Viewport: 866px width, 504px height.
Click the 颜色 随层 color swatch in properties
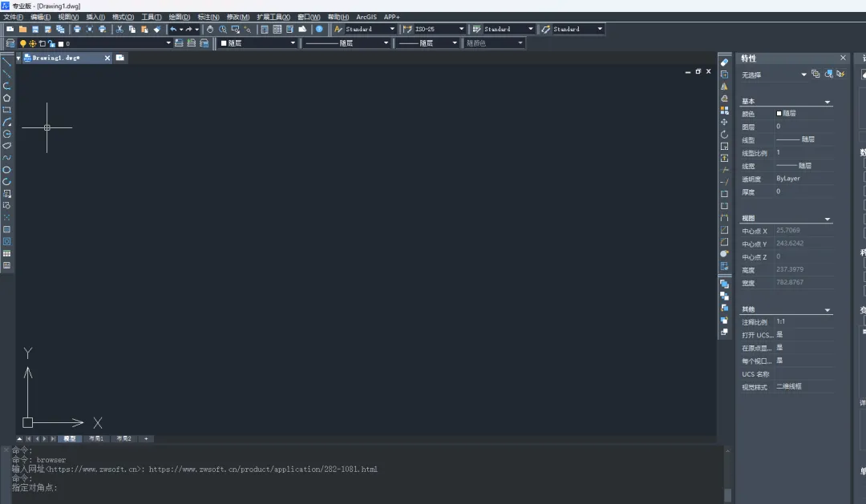click(x=779, y=113)
